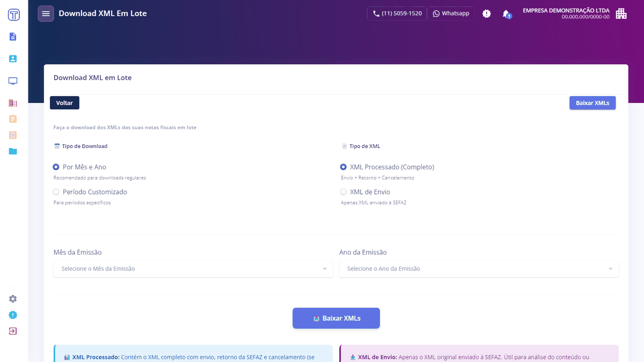Click the Download XML em Lote card title
Screen dimensions: 644x362
tap(92, 78)
